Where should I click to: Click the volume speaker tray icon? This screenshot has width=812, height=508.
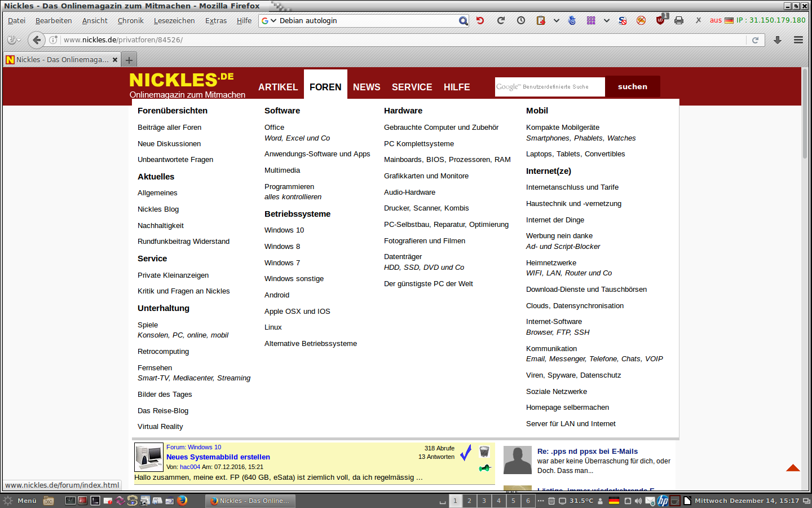[638, 501]
